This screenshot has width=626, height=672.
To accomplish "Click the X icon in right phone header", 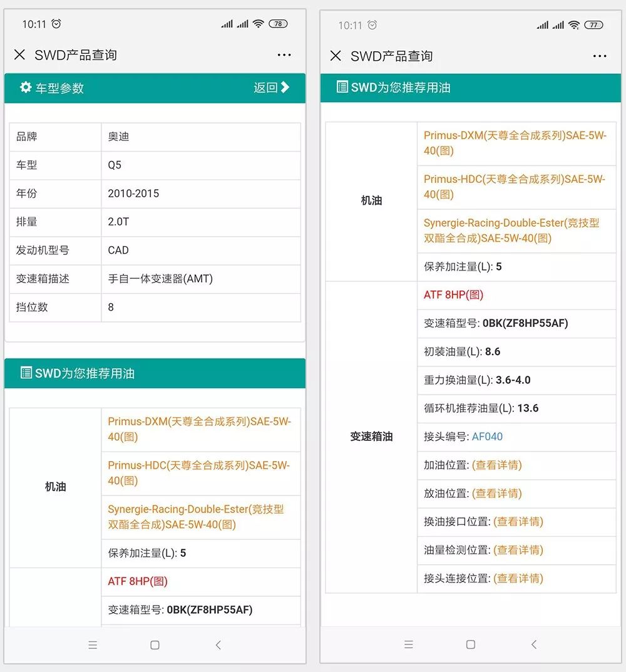I will tap(336, 56).
